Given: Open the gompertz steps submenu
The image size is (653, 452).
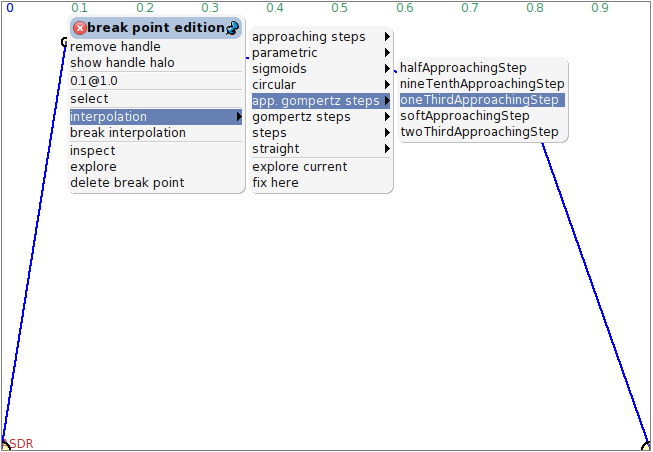Looking at the screenshot, I should 321,117.
